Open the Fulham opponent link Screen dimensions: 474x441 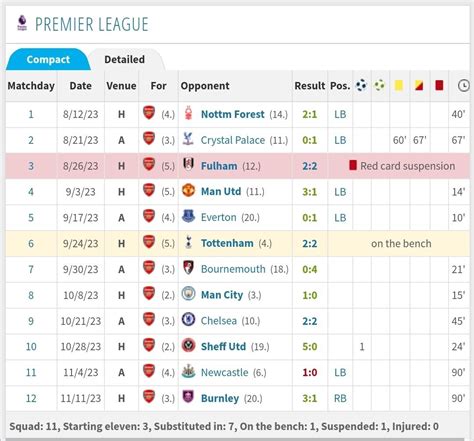pos(219,166)
